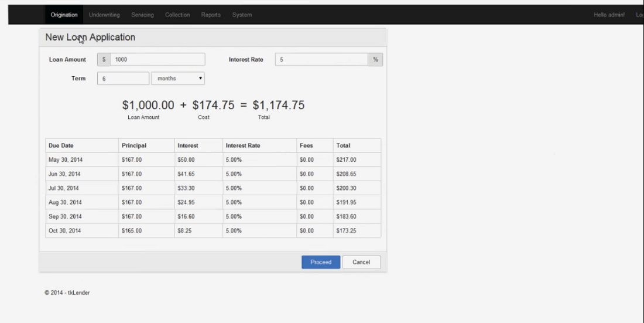Image resolution: width=644 pixels, height=323 pixels.
Task: Click the Hello admin! user link
Action: click(609, 15)
